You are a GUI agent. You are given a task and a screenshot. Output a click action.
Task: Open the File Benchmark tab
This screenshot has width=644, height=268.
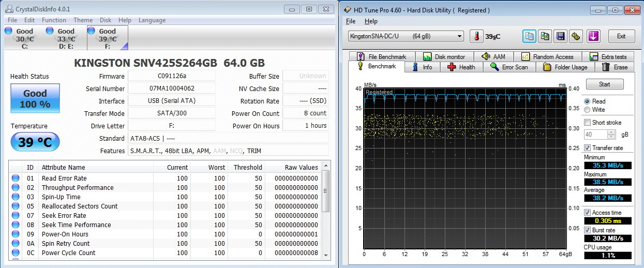pos(382,57)
